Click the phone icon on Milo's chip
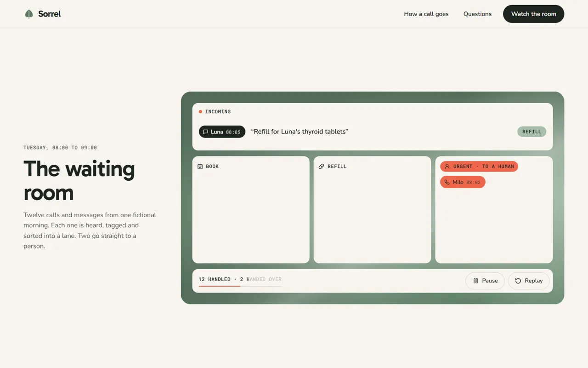 coord(447,182)
